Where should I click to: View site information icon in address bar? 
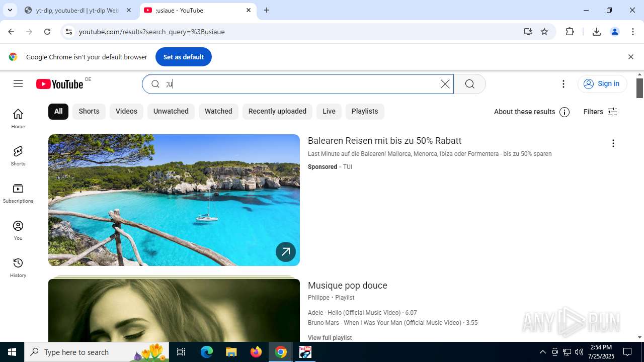pos(69,32)
